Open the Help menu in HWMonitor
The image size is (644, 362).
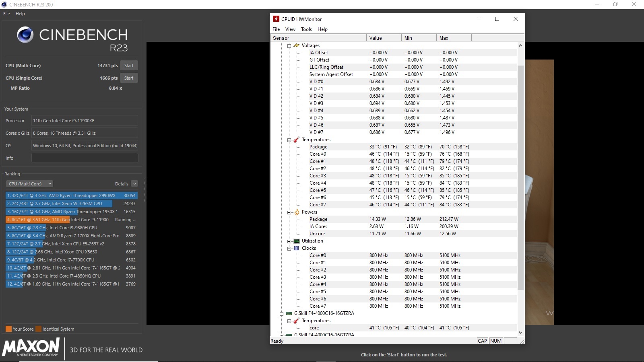322,29
